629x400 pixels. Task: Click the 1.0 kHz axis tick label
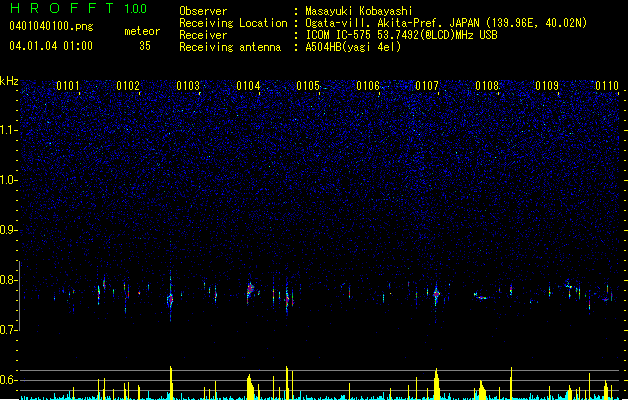(x=9, y=180)
